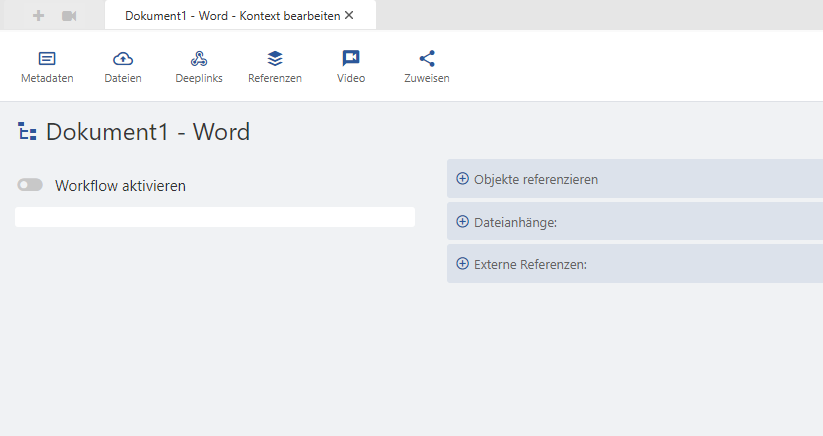Open the Zuweisen share section
Viewport: 823px width, 436px height.
pyautogui.click(x=427, y=67)
